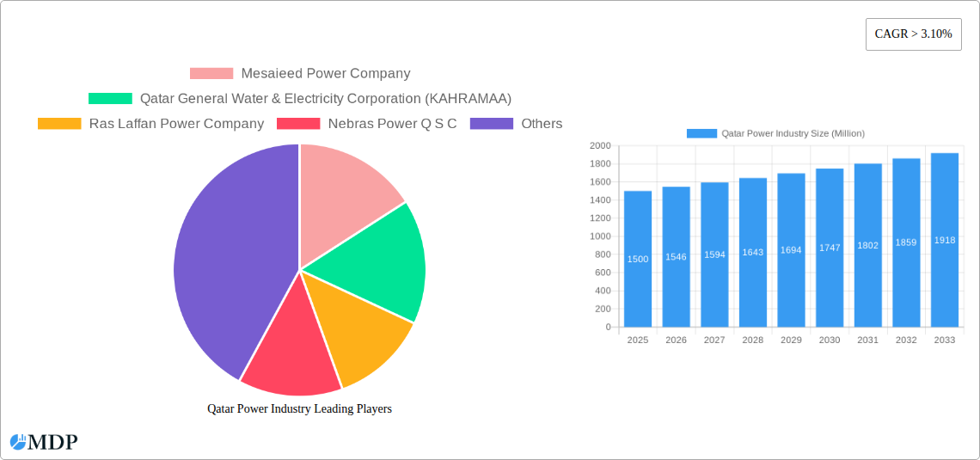Screen dimensions: 980x460
Task: Toggle the Mesaieed Power Company legend label
Action: pos(326,74)
